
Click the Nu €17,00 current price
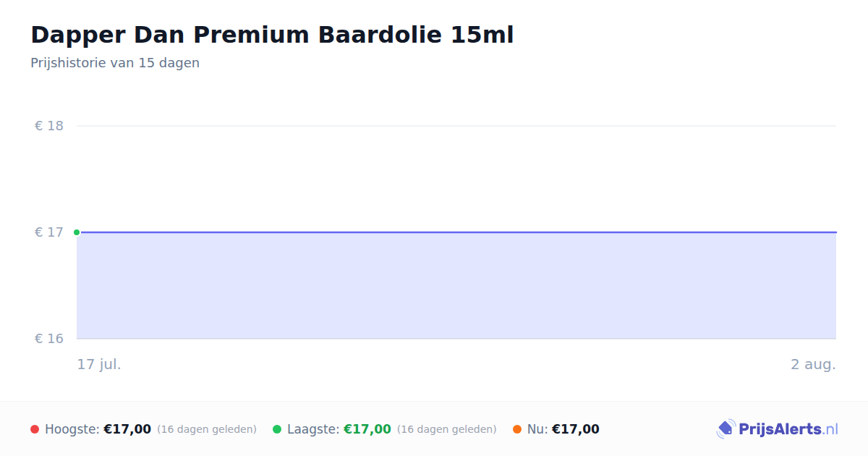click(x=576, y=429)
